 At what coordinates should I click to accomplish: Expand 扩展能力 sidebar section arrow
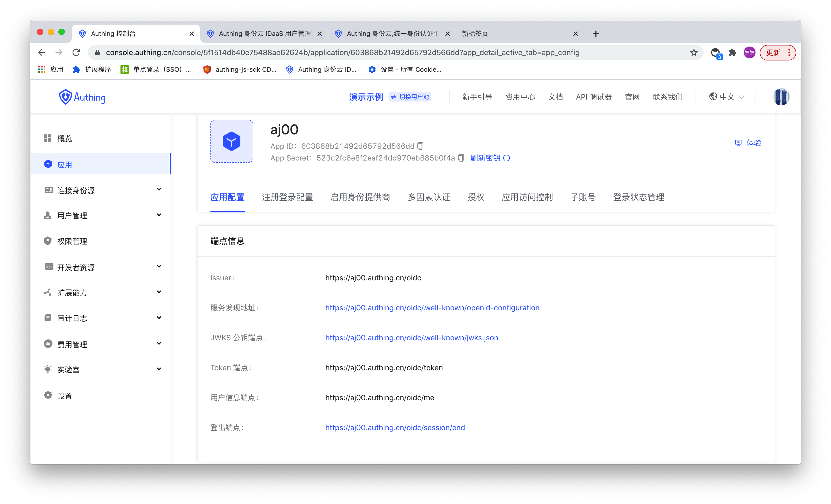click(159, 292)
